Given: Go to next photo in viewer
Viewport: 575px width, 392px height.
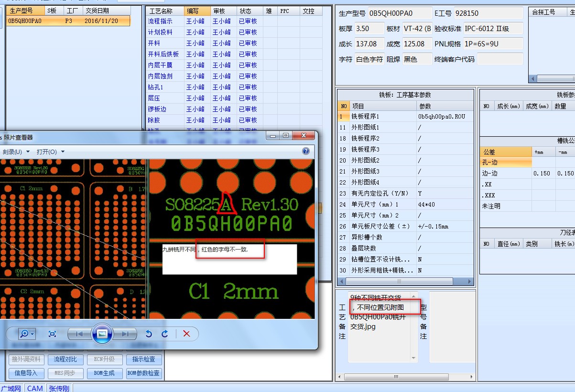Looking at the screenshot, I should [x=124, y=334].
